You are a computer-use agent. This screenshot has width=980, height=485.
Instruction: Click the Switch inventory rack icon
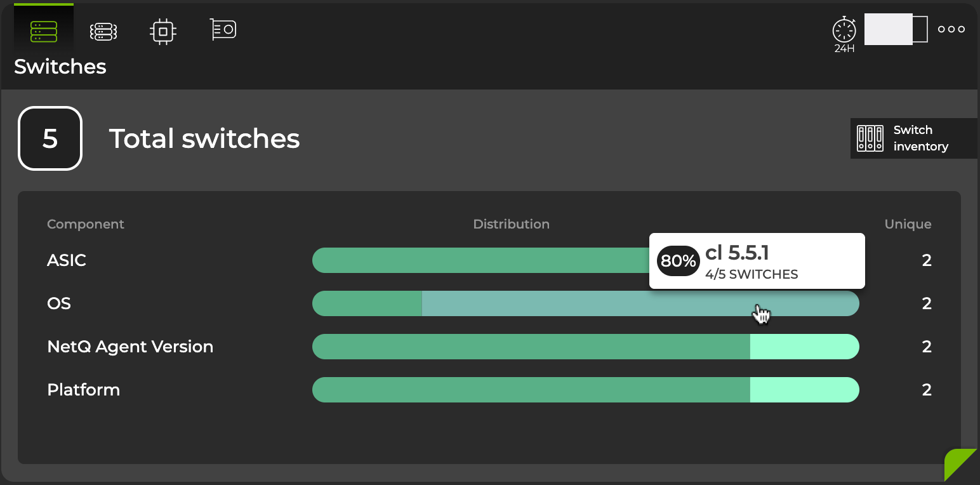870,138
